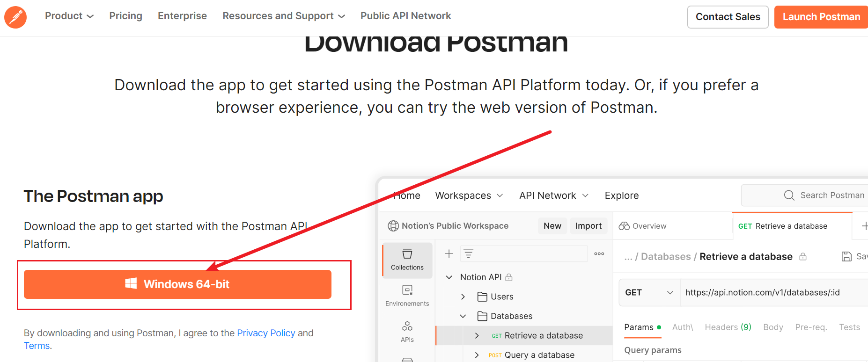Click the lock icon beside request title
The image size is (868, 362).
click(803, 256)
